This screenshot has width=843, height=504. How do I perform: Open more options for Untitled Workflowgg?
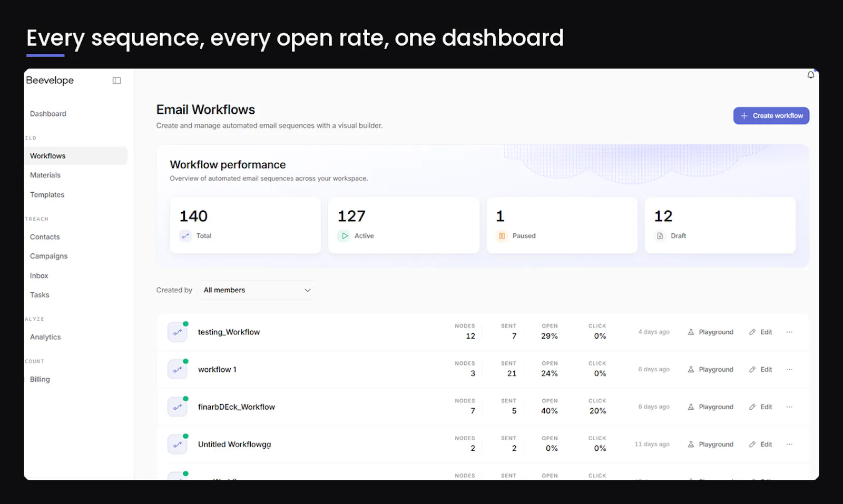tap(789, 444)
